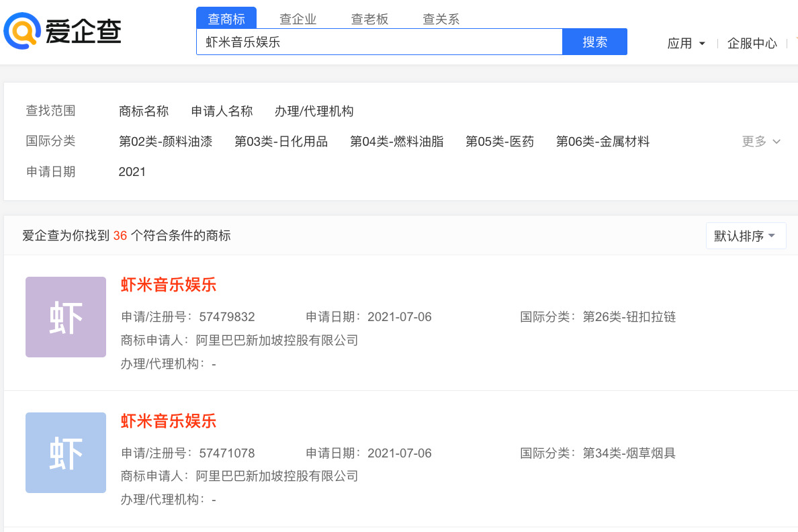Viewport: 798px width, 532px height.
Task: Select category 第04类-燃料油脂
Action: (396, 142)
